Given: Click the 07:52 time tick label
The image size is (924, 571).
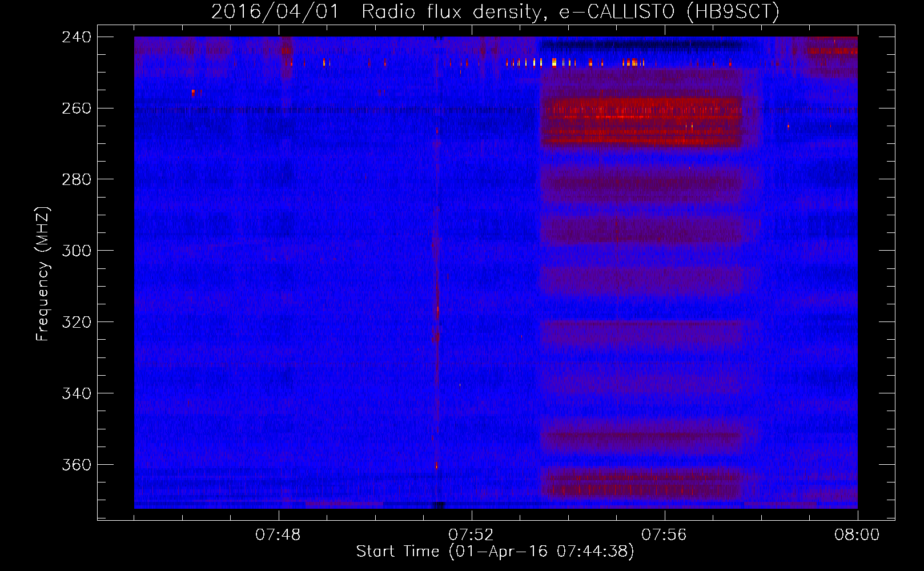Looking at the screenshot, I should 471,535.
